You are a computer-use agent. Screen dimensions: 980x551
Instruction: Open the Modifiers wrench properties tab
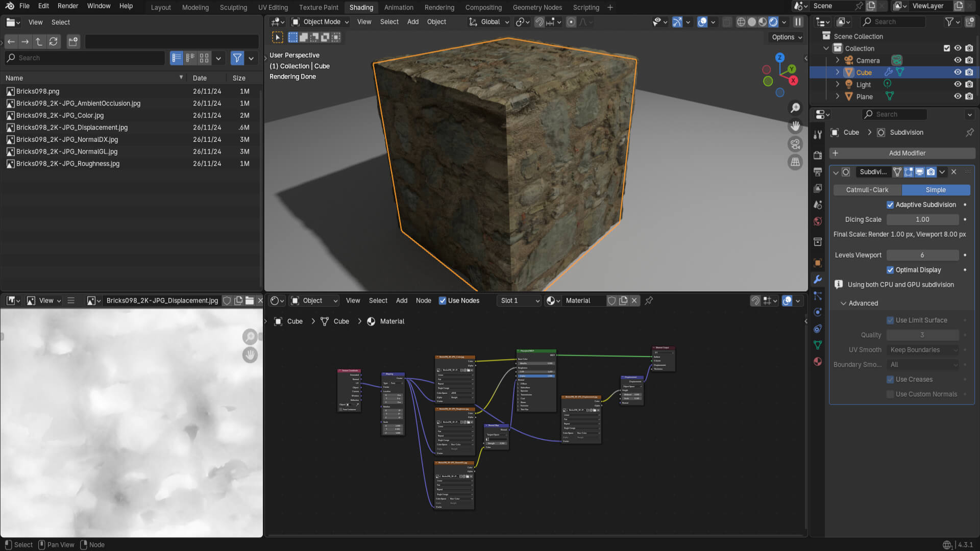coord(818,279)
